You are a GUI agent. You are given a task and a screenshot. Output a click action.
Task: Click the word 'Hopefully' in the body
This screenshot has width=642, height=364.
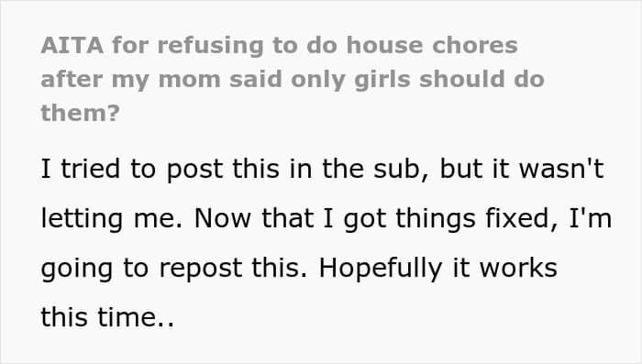point(381,269)
